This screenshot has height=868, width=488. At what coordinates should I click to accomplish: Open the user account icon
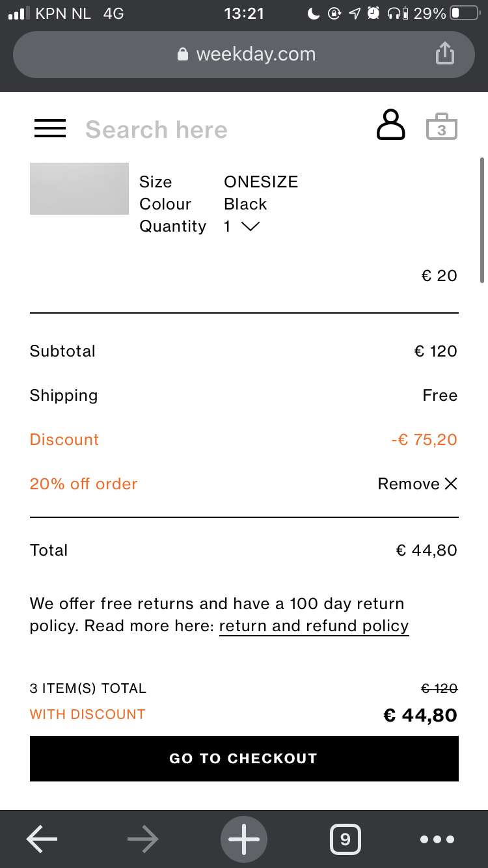tap(390, 125)
